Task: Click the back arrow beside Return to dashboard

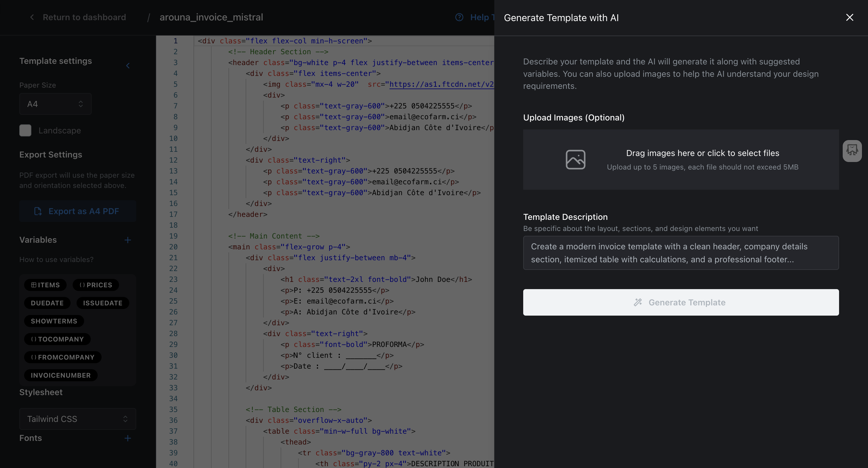Action: coord(32,17)
